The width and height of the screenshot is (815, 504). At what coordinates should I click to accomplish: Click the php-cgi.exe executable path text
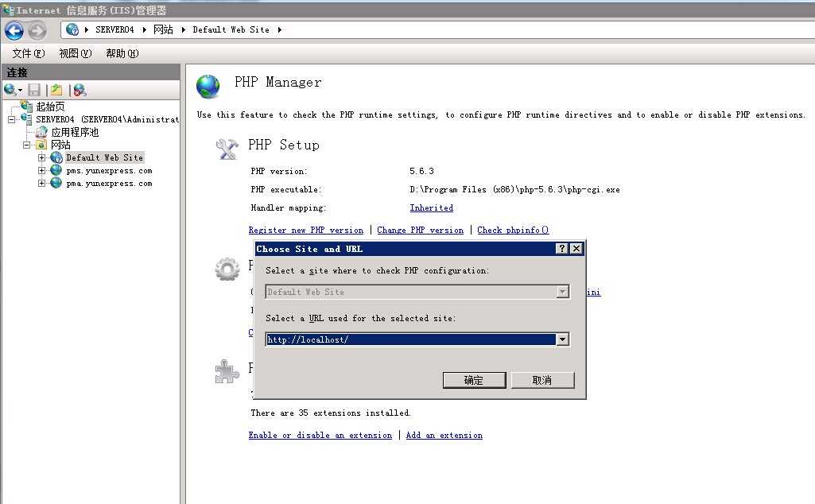tap(514, 189)
